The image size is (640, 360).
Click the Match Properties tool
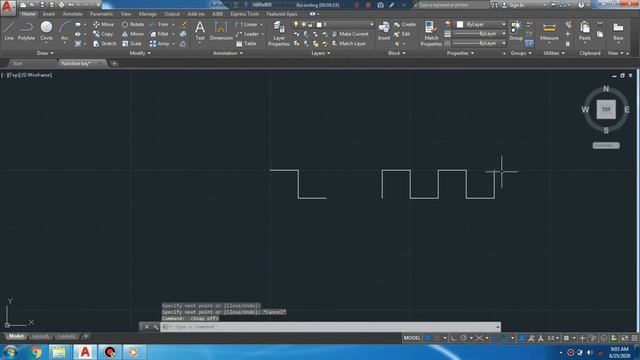point(431,33)
